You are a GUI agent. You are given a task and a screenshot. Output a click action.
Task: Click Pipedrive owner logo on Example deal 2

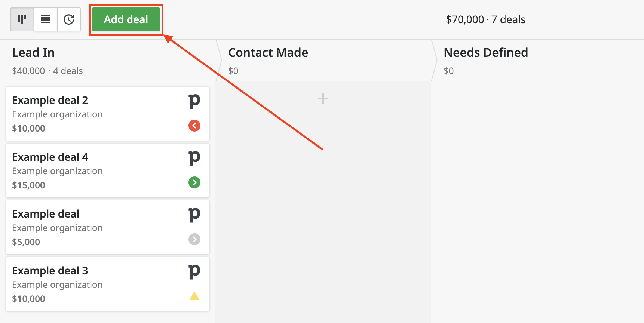coord(194,101)
